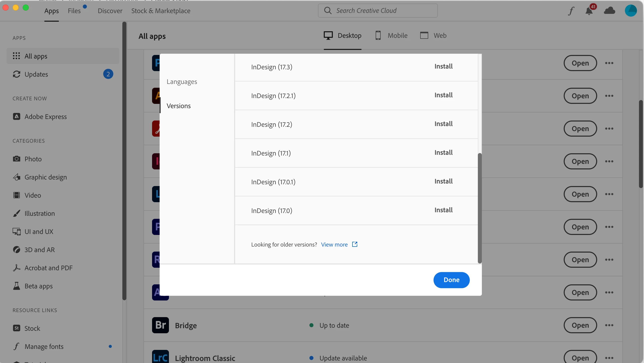Select Adobe Express in sidebar
This screenshot has height=363, width=644.
[45, 117]
